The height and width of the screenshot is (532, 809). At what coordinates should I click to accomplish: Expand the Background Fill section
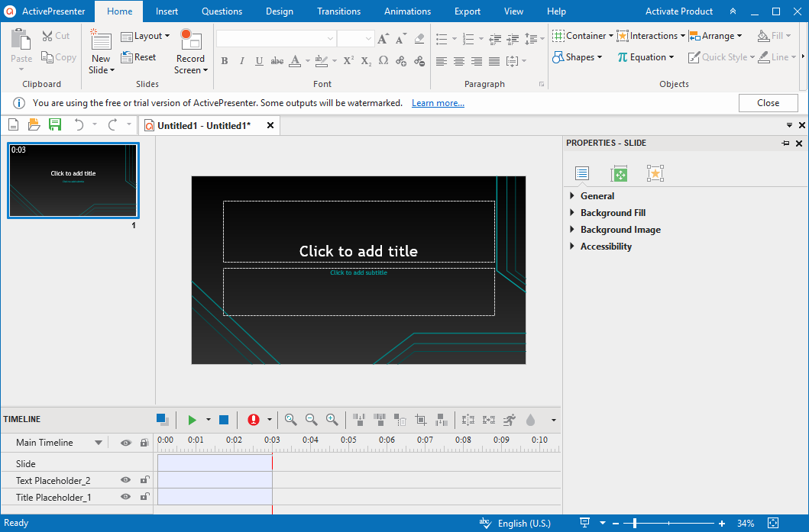(x=613, y=213)
